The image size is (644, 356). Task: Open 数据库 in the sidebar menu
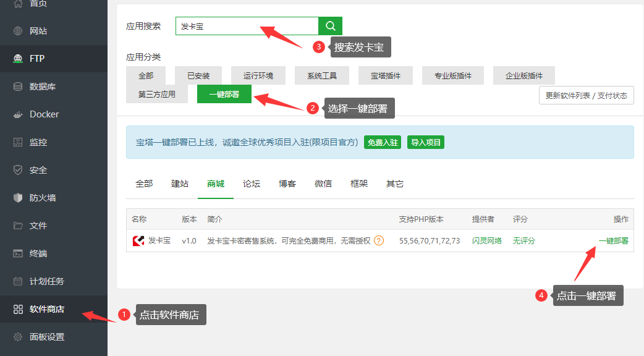point(53,87)
